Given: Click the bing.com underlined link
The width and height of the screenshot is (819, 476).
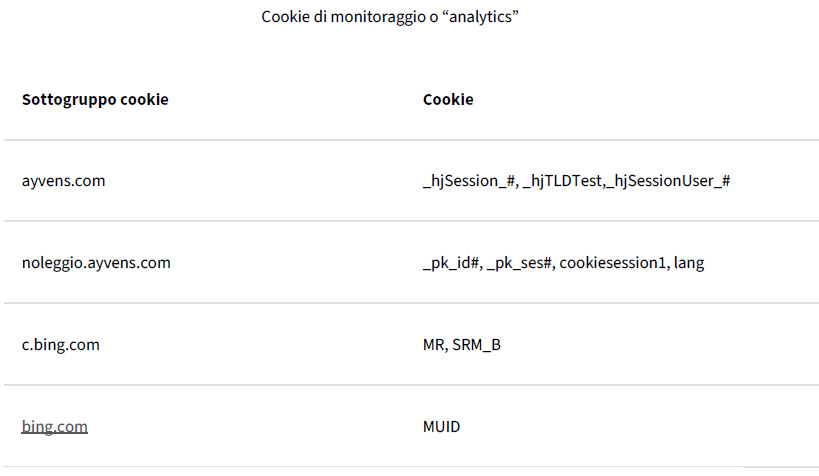Looking at the screenshot, I should point(55,427).
